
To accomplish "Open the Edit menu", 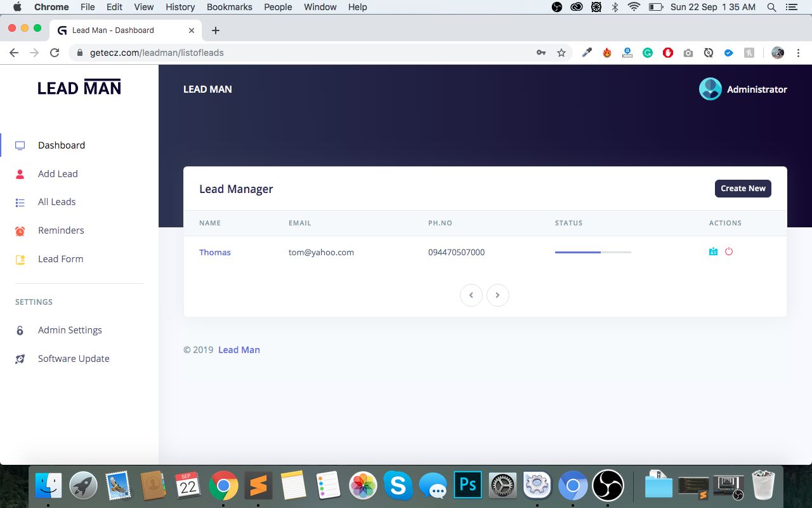I will pos(114,7).
